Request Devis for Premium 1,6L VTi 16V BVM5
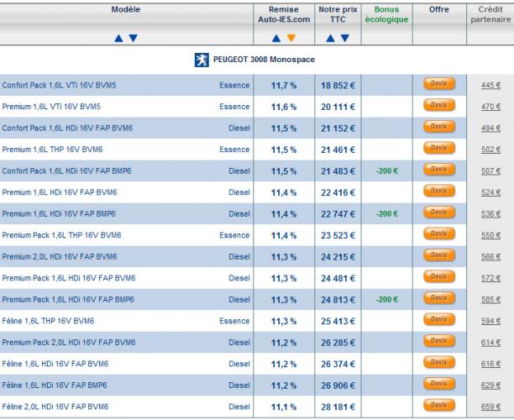 pyautogui.click(x=439, y=105)
